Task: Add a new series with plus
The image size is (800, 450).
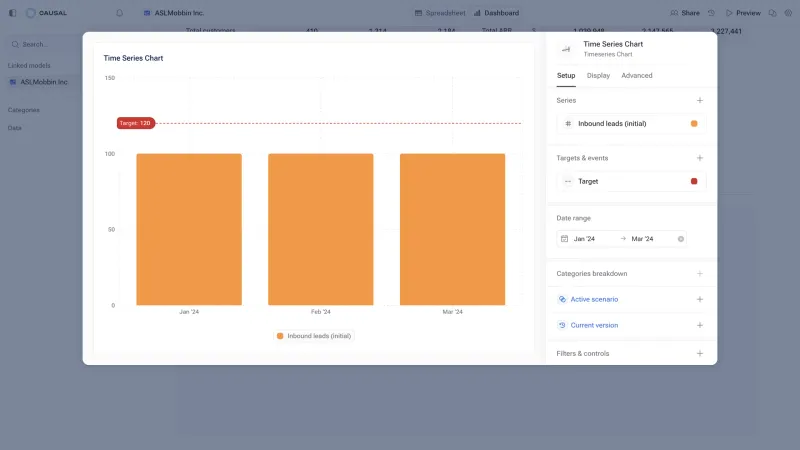Action: pos(700,101)
